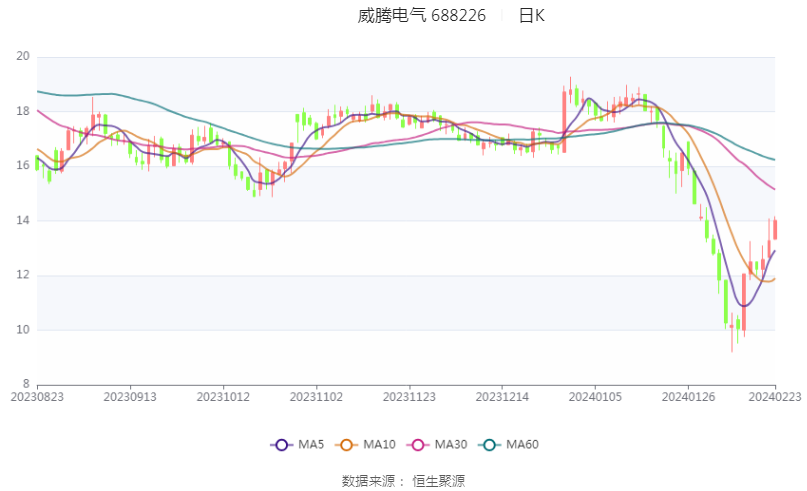The width and height of the screenshot is (807, 491).
Task: Toggle the MA5 series label
Action: 311,444
